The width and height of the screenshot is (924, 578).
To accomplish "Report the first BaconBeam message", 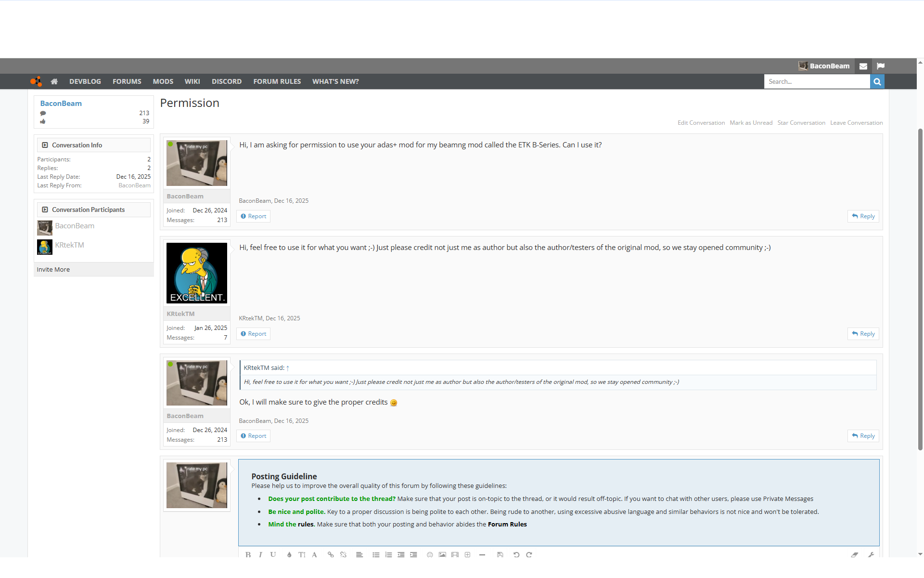I will [x=254, y=216].
